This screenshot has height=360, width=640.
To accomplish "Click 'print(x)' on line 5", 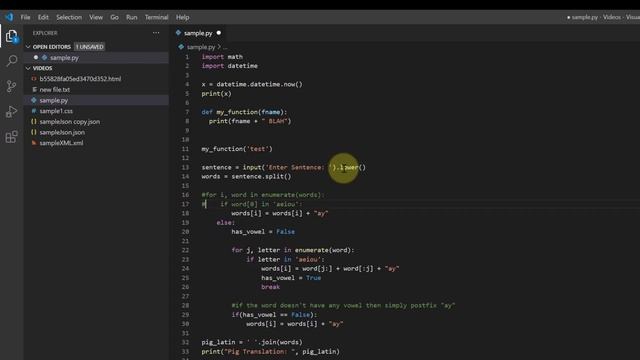I will point(216,93).
